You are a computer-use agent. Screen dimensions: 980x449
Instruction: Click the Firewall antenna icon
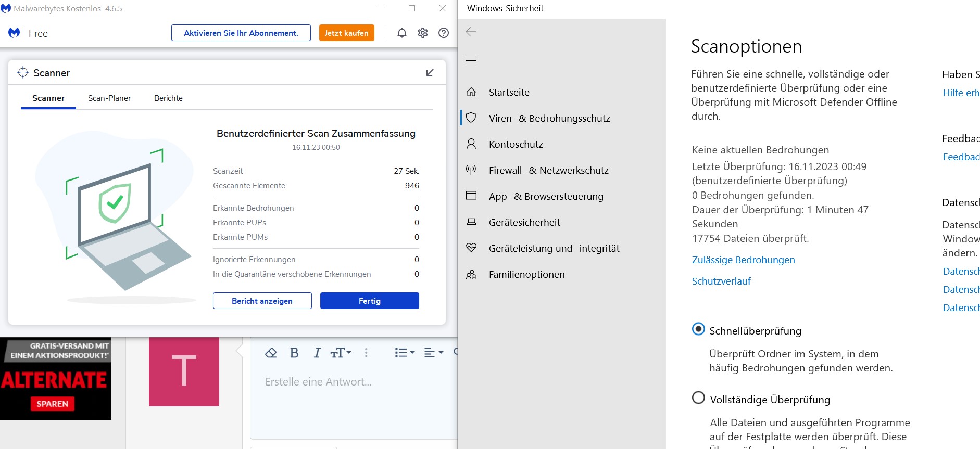471,170
